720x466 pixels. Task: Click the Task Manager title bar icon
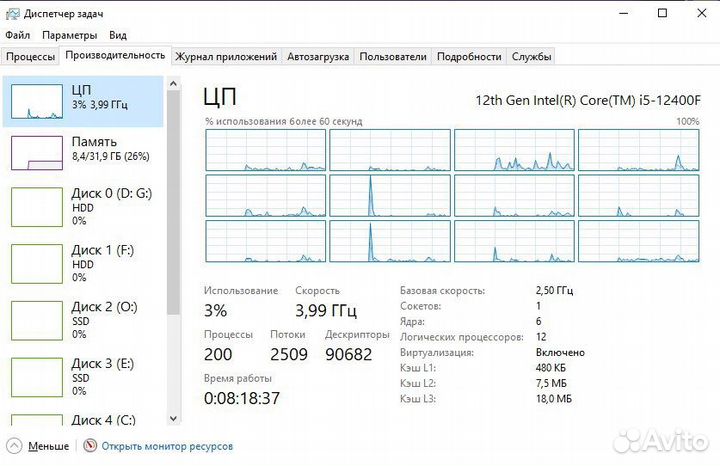point(12,14)
